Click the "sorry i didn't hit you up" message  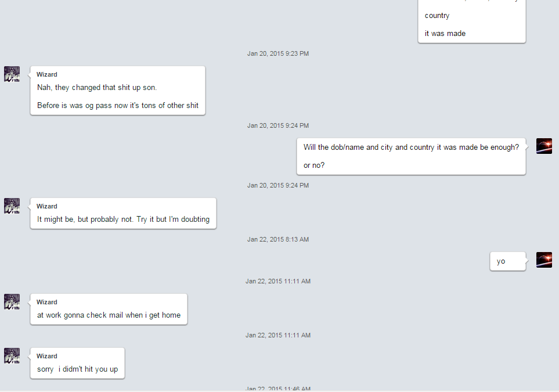point(77,369)
